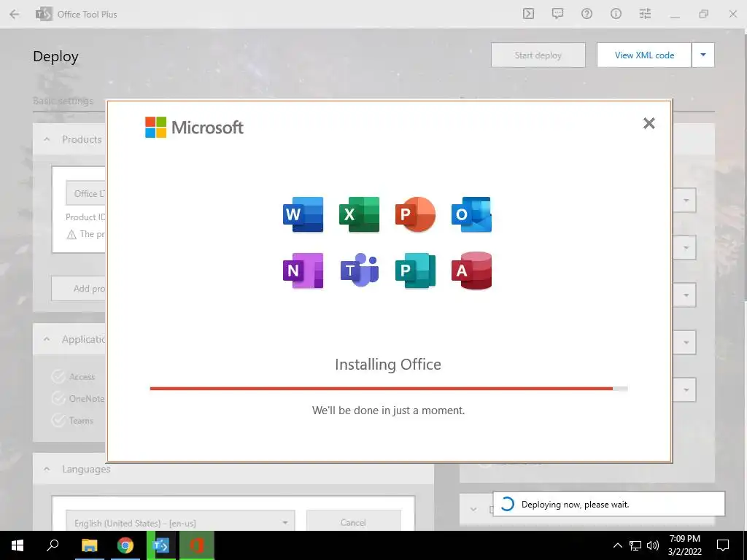Open the help question mark icon
This screenshot has width=747, height=560.
click(587, 14)
